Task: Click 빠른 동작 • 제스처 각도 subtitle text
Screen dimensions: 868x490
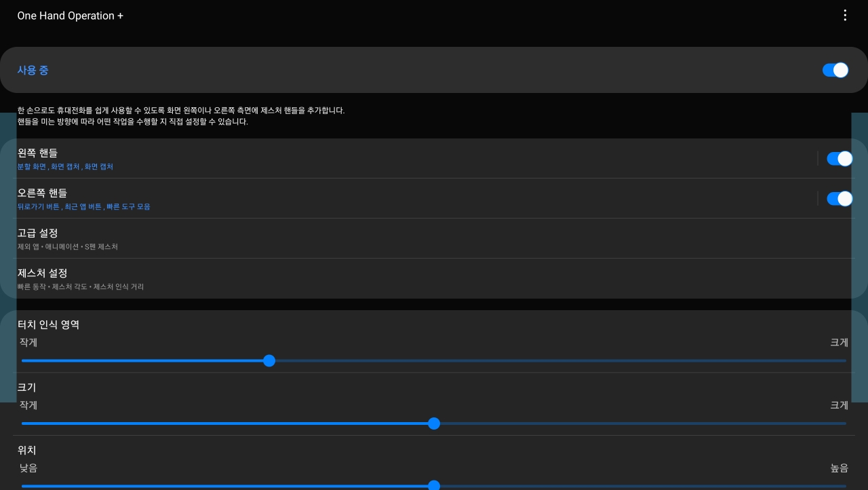Action: tap(81, 287)
